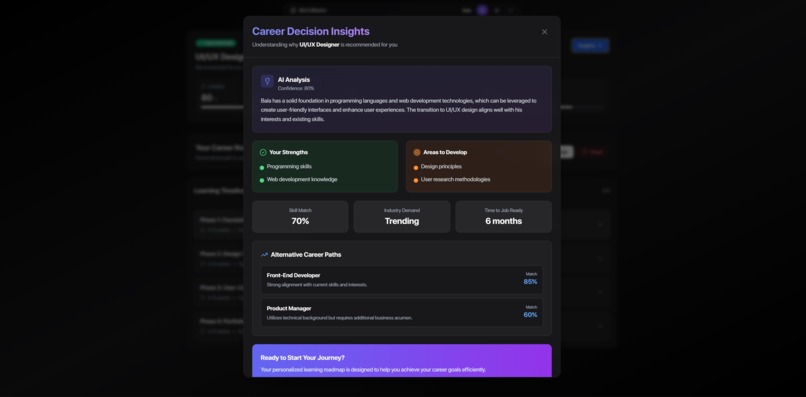
Task: Select the Time to Job Ready card
Action: click(x=504, y=217)
